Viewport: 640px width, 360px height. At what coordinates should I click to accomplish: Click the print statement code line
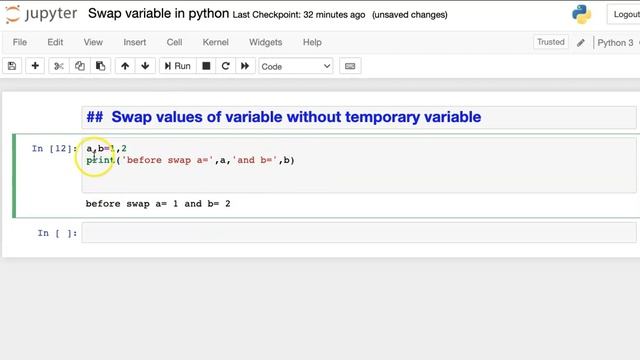(190, 160)
